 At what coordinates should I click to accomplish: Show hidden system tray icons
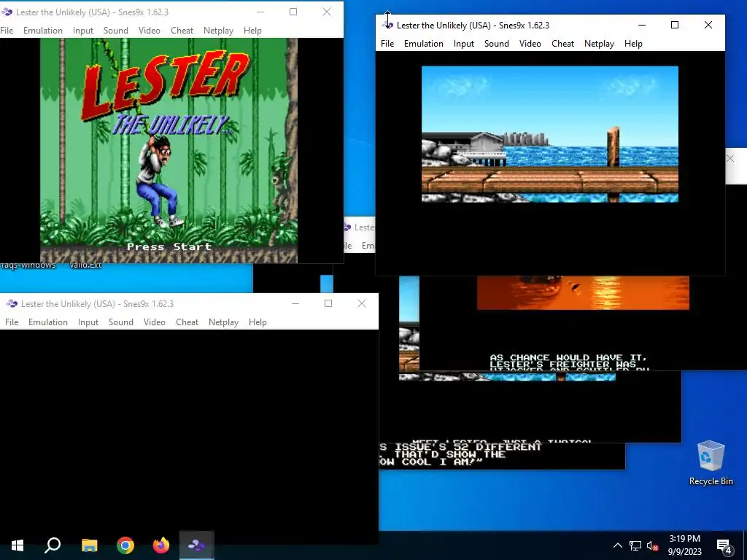[x=617, y=545]
